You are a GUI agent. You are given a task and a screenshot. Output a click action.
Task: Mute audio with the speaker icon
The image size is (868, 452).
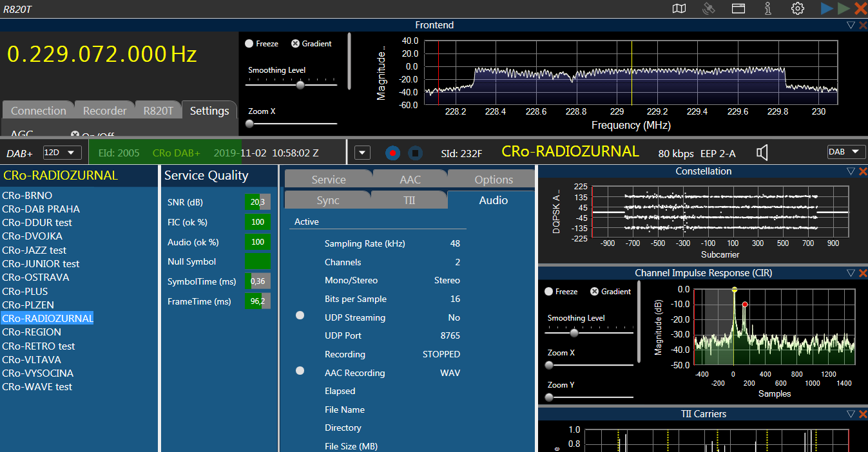pyautogui.click(x=762, y=153)
